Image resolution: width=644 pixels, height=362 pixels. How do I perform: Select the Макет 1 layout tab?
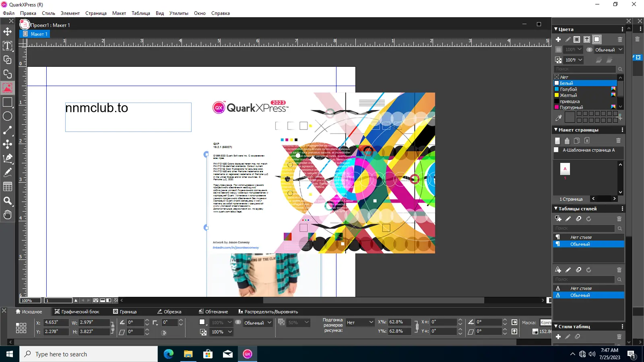(35, 34)
